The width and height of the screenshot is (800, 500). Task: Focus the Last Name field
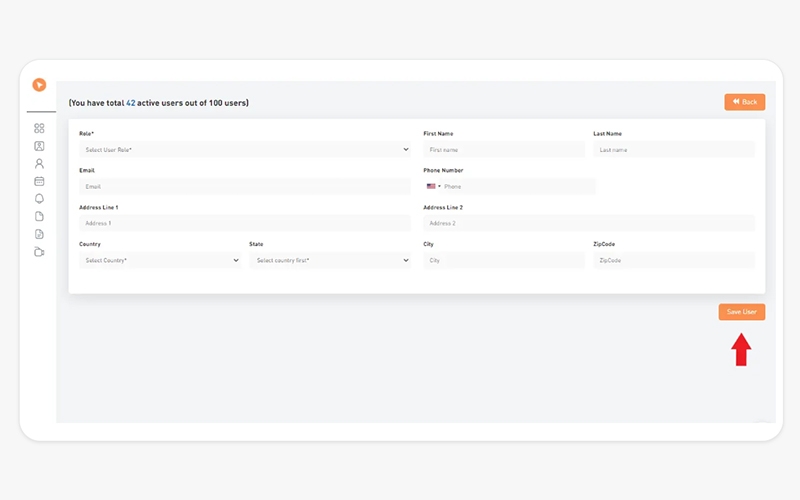pos(674,149)
